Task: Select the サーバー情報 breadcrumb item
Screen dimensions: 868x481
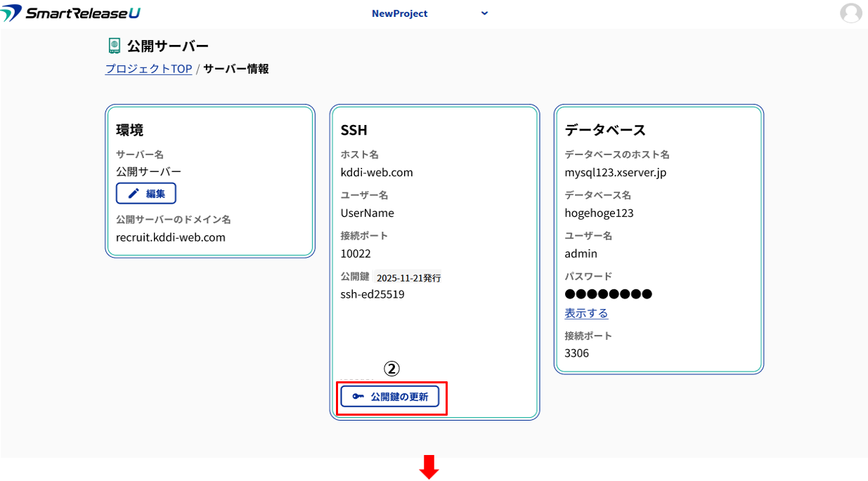Action: (235, 69)
